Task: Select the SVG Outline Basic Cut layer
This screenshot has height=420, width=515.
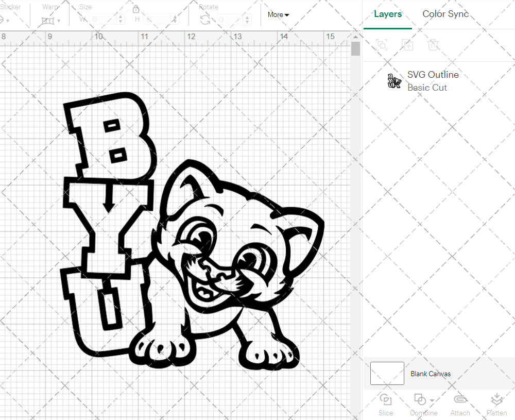Action: [x=433, y=81]
